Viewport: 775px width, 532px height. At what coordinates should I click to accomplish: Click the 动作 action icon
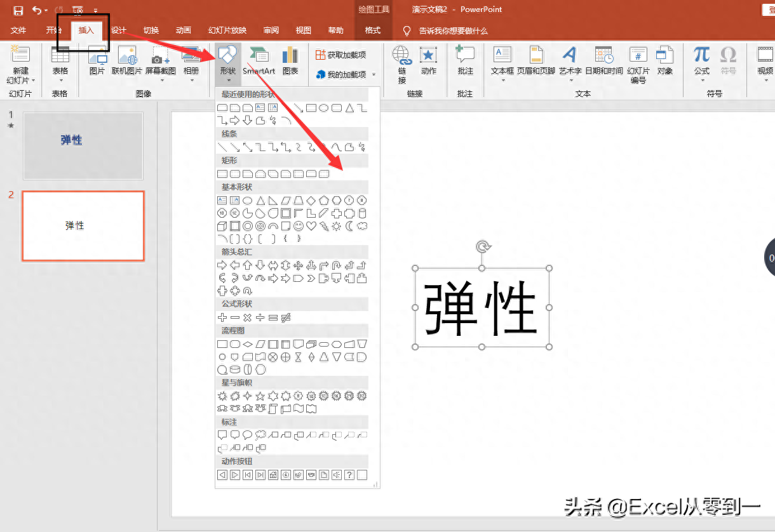pyautogui.click(x=429, y=60)
